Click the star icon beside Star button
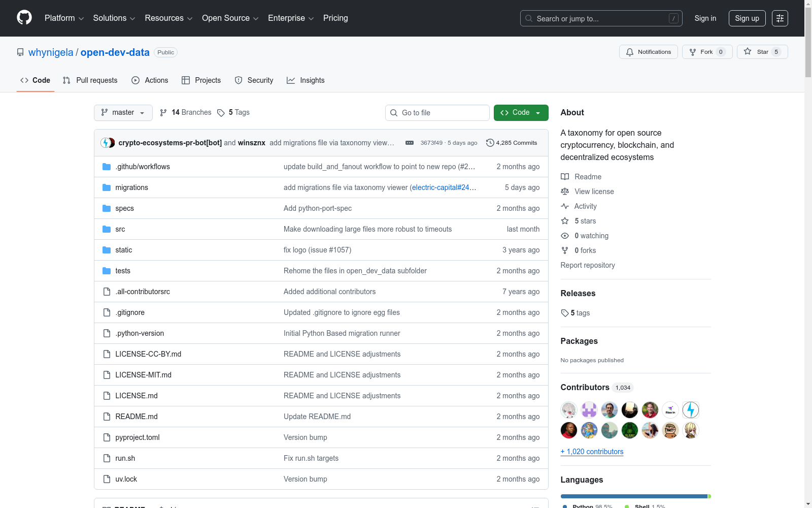812x508 pixels. point(748,51)
